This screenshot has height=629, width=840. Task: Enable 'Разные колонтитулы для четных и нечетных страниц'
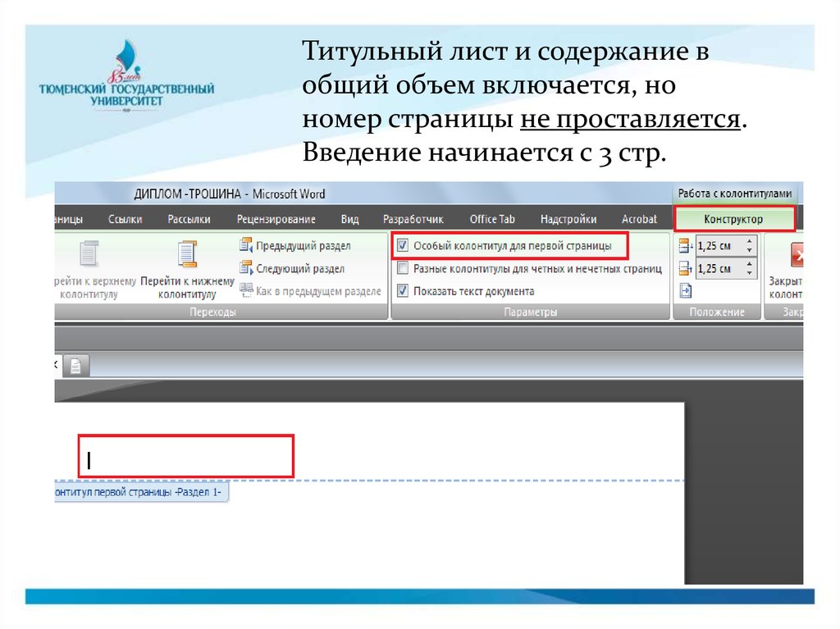402,267
